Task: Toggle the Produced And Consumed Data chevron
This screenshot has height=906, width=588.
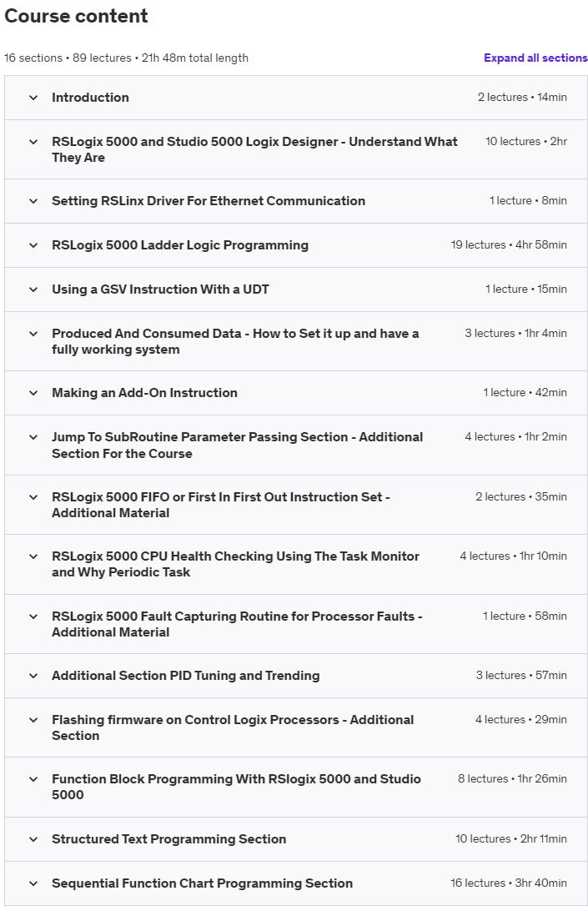Action: pyautogui.click(x=33, y=334)
